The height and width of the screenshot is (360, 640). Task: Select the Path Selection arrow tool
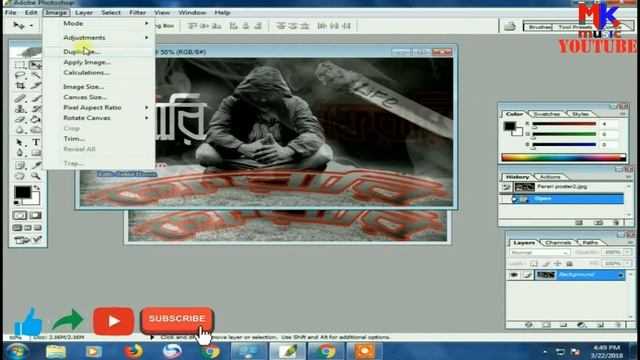coord(20,142)
